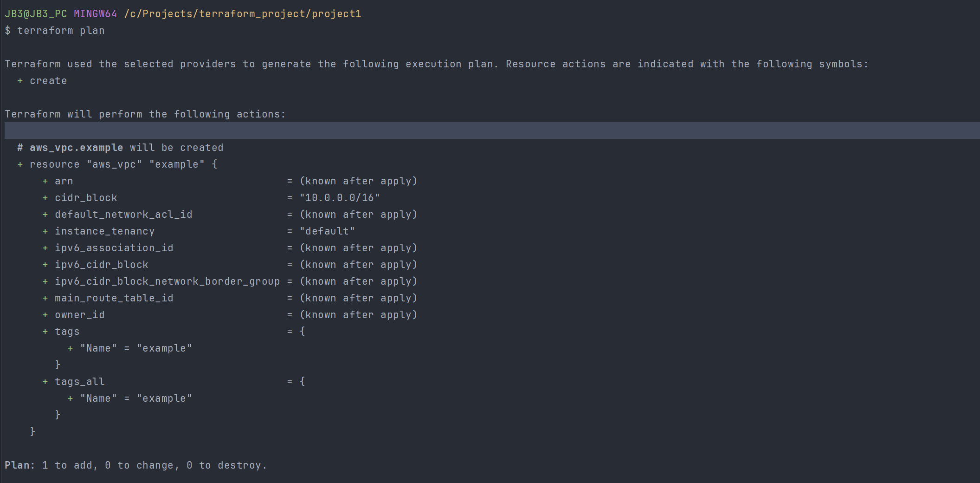
Task: Click 'ipv6_cidr_block_network_border_group' attribute name
Action: 168,281
